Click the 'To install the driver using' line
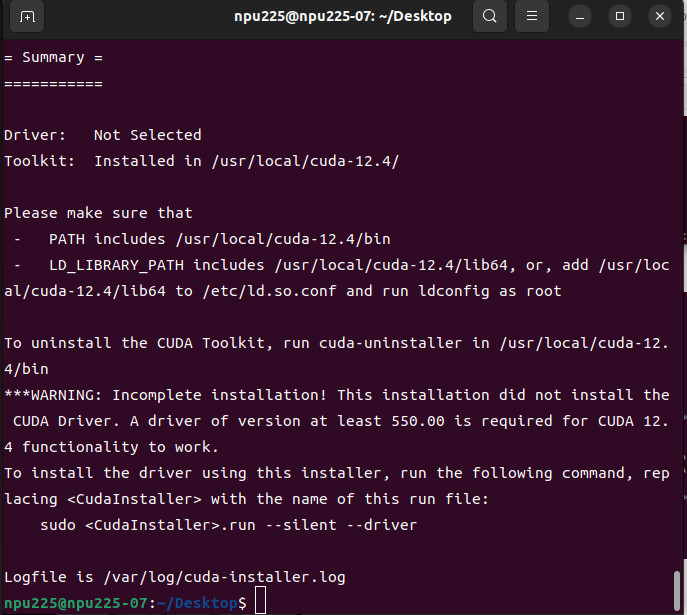 tap(336, 473)
